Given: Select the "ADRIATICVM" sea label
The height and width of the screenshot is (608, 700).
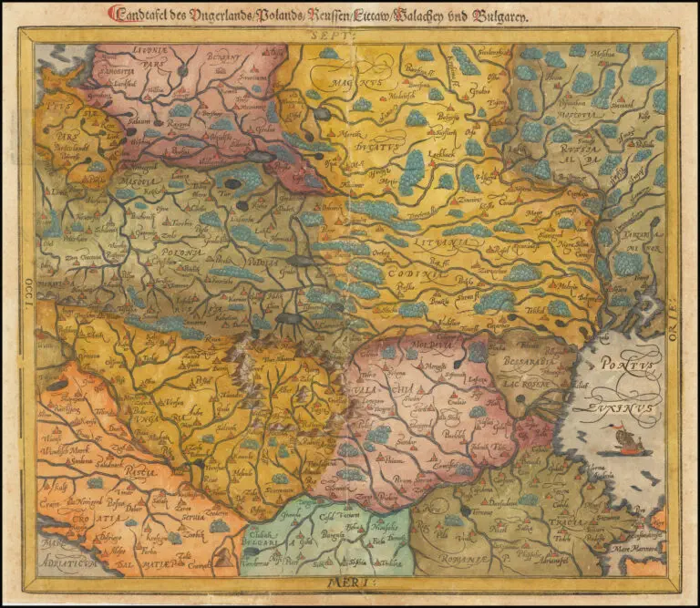Looking at the screenshot, I should pos(67,562).
